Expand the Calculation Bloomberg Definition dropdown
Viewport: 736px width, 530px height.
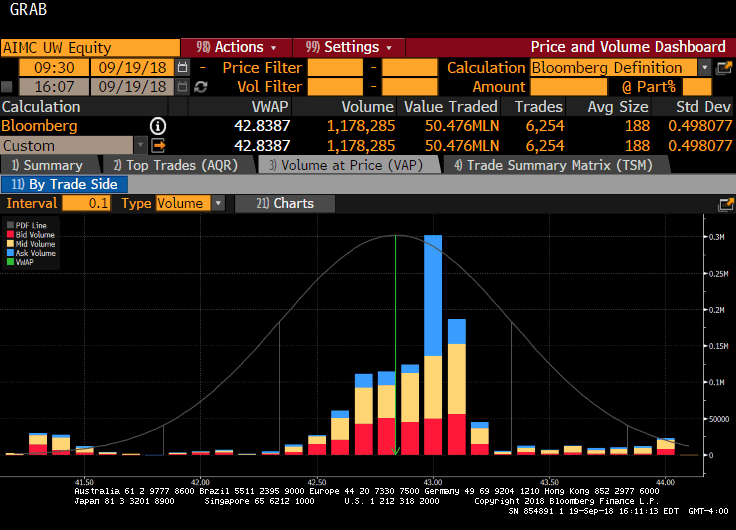click(x=705, y=67)
